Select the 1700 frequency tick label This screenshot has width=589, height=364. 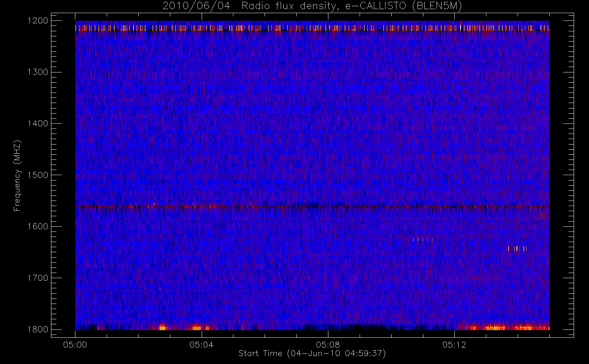coord(38,278)
